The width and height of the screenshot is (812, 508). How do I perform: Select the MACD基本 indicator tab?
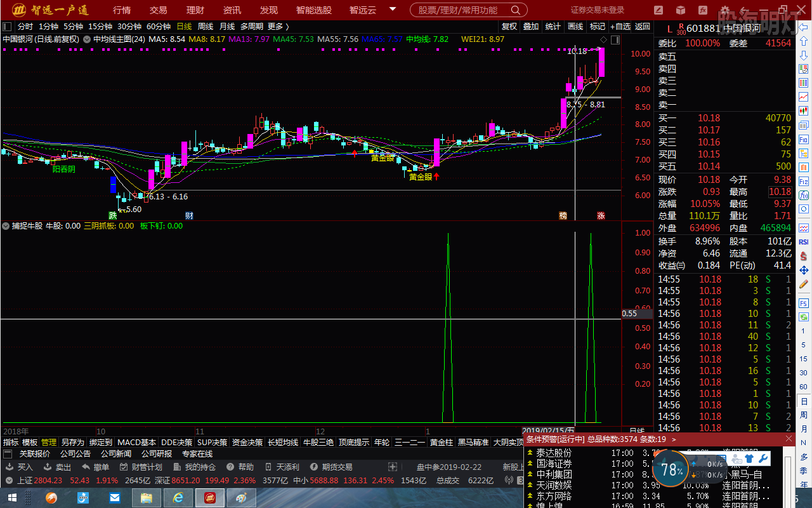click(136, 442)
